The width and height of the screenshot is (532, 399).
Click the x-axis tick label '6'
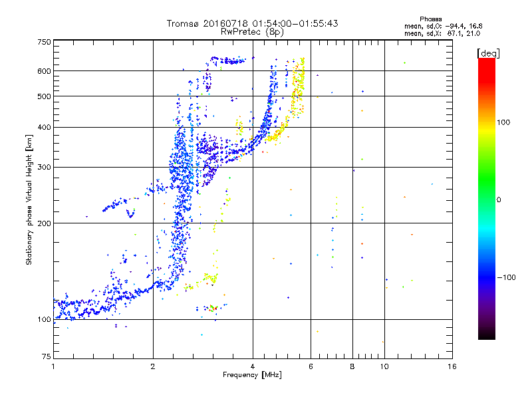click(311, 366)
